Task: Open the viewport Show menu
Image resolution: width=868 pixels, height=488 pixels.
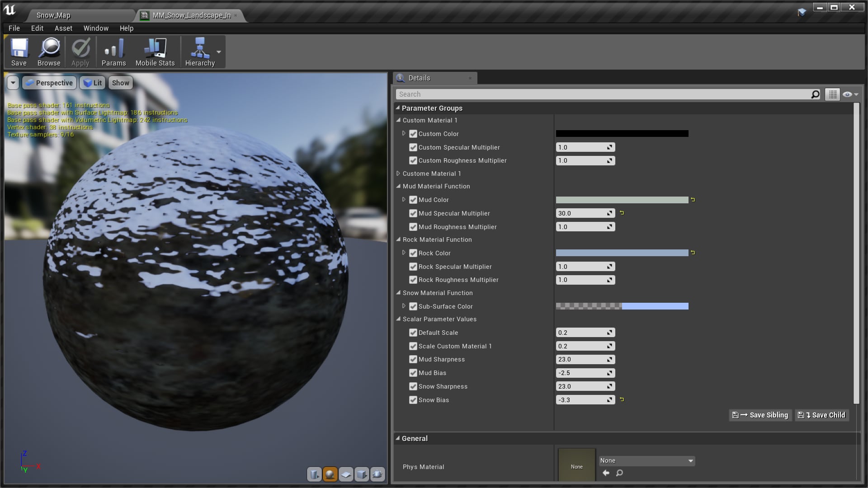Action: coord(121,83)
